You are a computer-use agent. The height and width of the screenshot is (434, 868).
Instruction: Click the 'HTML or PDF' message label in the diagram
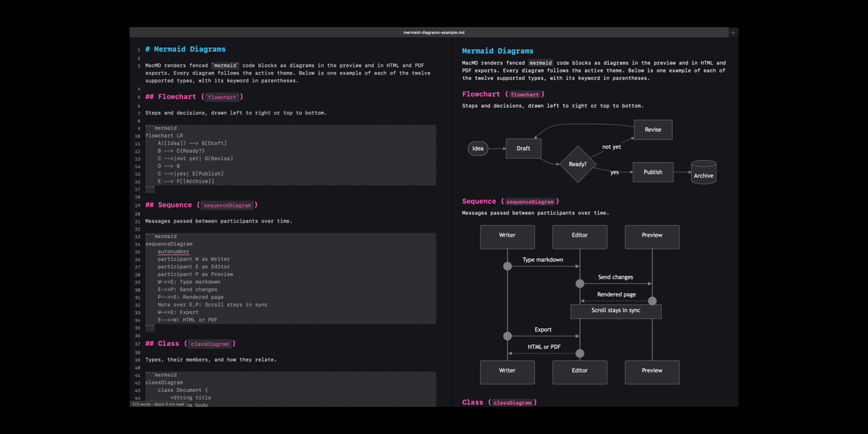coord(544,347)
